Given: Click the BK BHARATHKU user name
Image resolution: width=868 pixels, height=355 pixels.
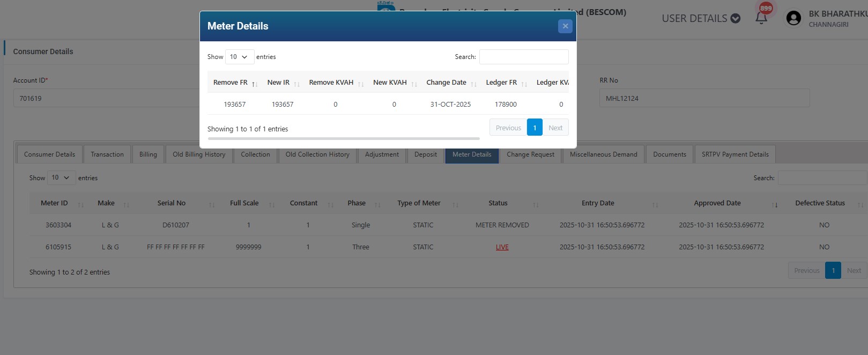Looking at the screenshot, I should (x=838, y=14).
